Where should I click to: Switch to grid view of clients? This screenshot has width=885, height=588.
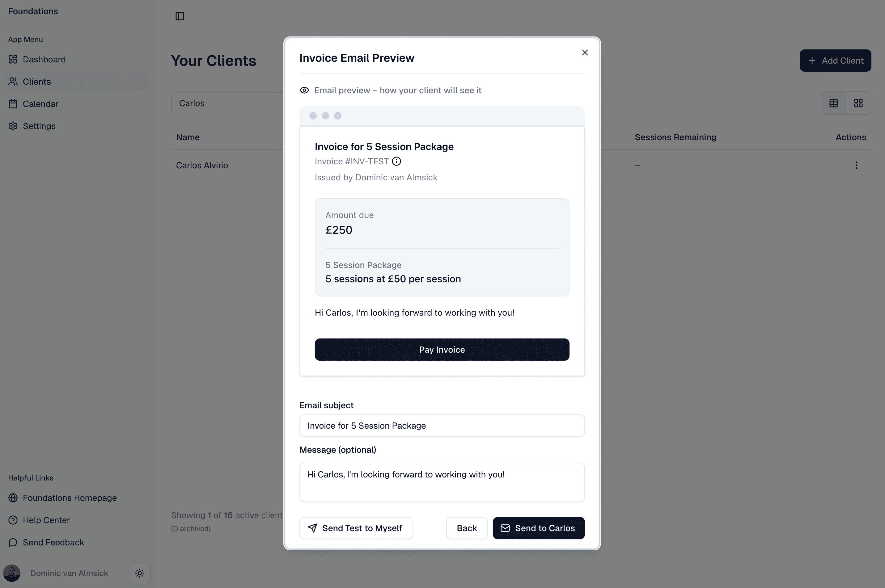858,103
